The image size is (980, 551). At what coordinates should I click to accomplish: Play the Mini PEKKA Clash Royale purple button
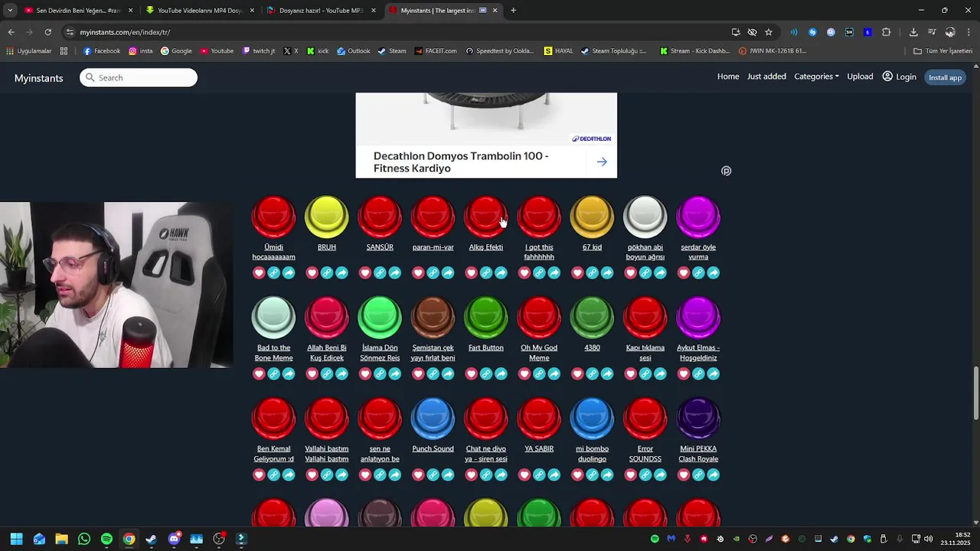tap(698, 419)
